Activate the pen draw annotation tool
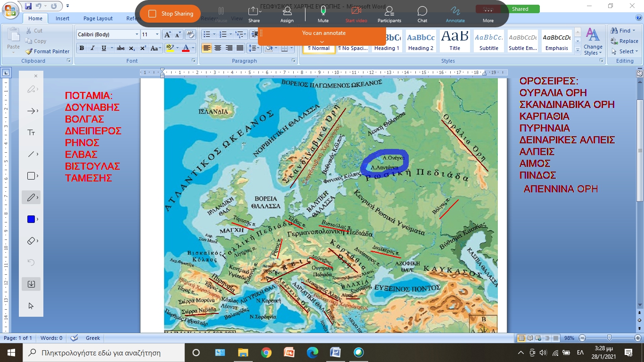The image size is (644, 362). tap(31, 197)
